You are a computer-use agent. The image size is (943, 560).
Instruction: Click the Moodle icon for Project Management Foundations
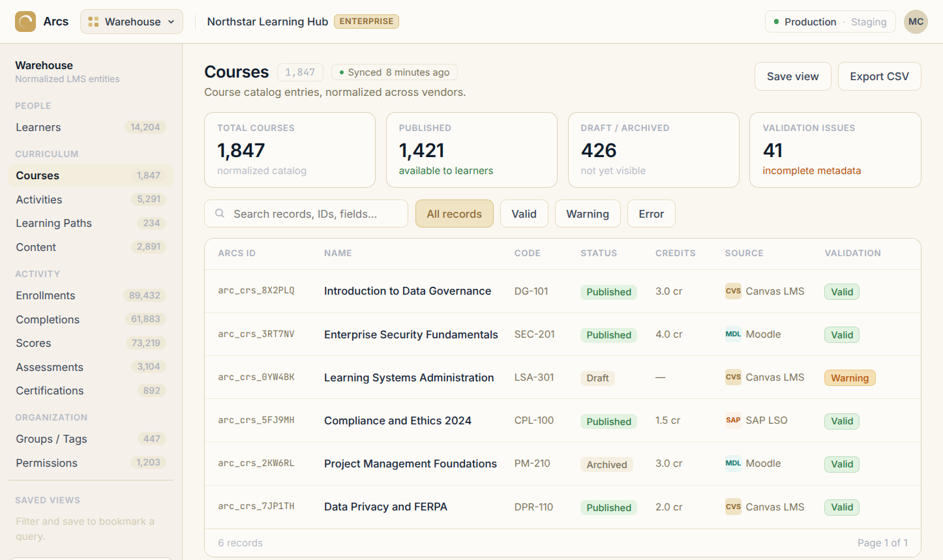point(733,463)
